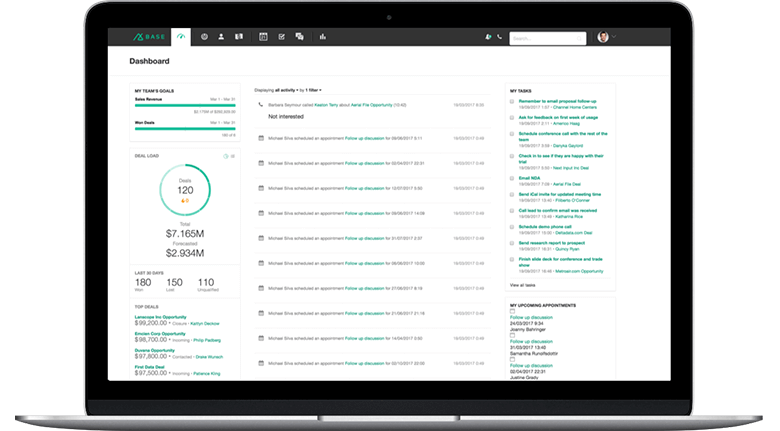Open the 'Email NDA' task link

point(529,178)
